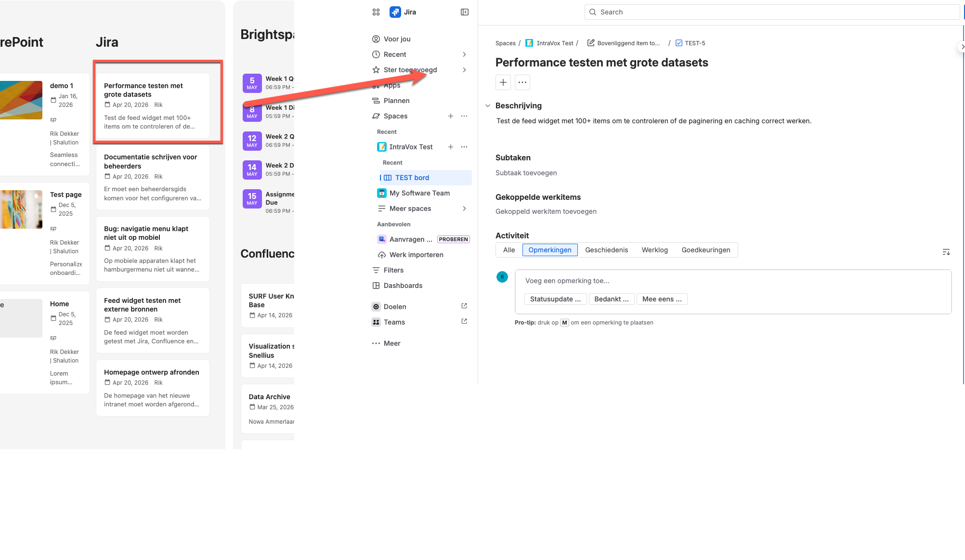Click Bovenliggend item toevoegen breadcrumb

pos(624,43)
